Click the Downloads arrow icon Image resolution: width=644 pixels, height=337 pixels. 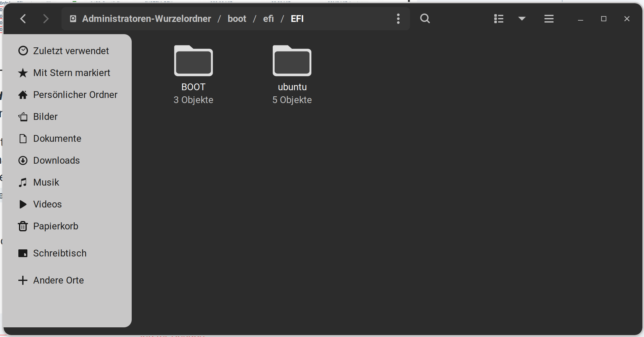(x=23, y=160)
